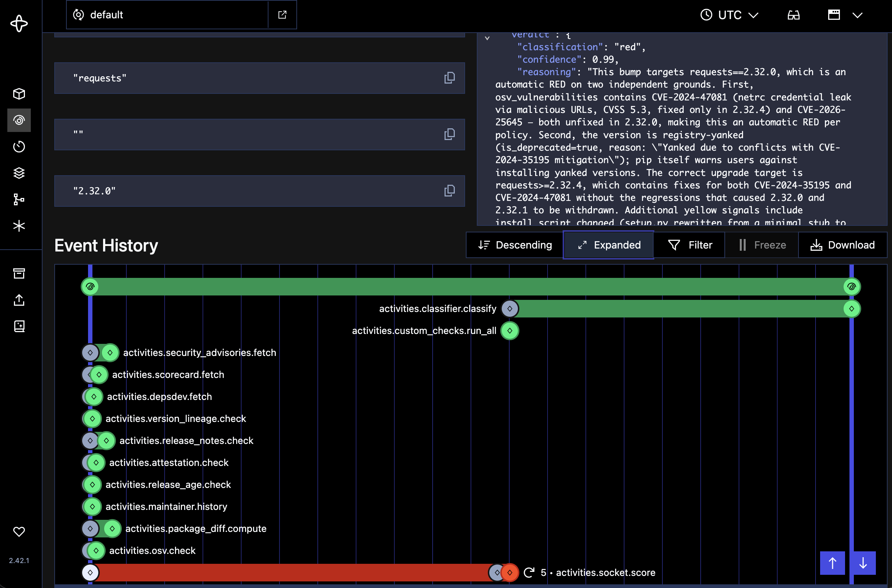
Task: Copy the empty string value
Action: tap(449, 134)
